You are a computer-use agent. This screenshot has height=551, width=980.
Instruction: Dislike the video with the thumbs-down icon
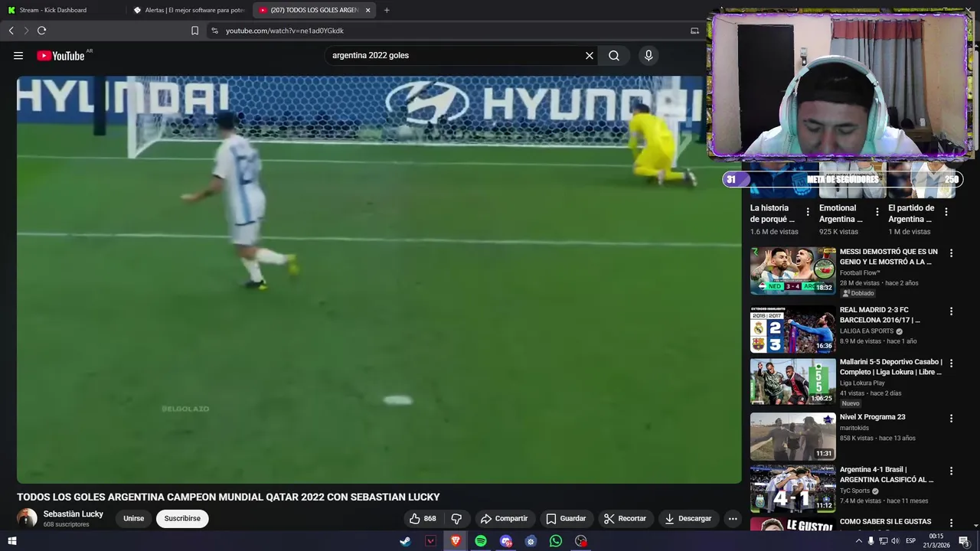click(x=456, y=518)
